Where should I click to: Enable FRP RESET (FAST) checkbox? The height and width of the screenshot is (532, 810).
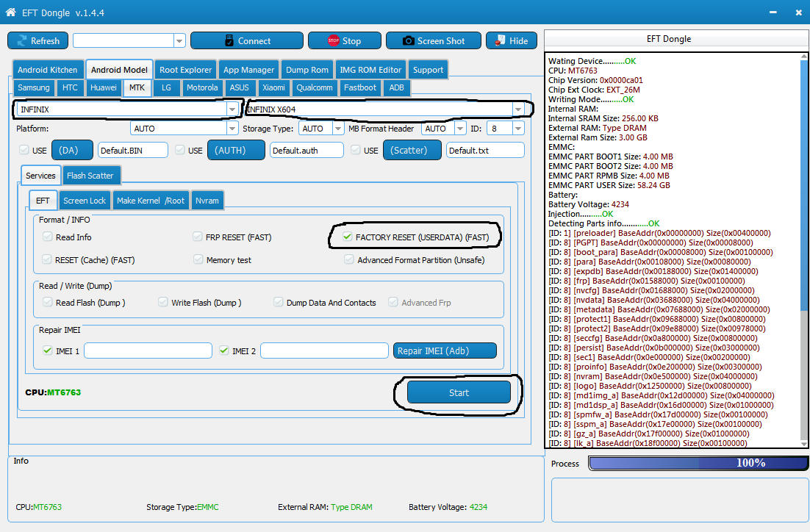[197, 237]
